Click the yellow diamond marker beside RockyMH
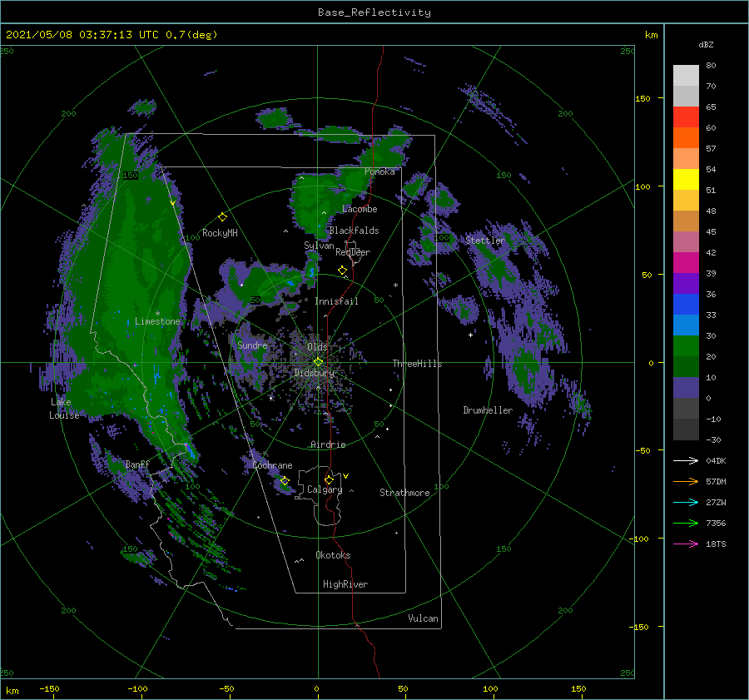The image size is (749, 700). [x=222, y=217]
